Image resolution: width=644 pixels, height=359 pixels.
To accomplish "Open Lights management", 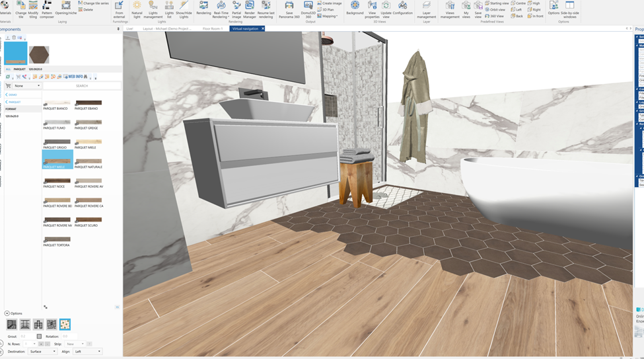I will point(153,9).
